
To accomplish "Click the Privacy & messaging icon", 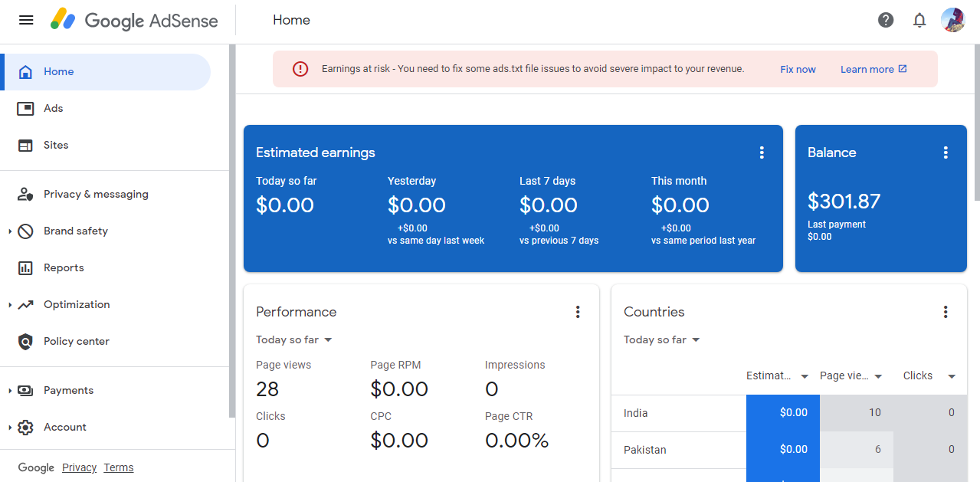I will (25, 194).
